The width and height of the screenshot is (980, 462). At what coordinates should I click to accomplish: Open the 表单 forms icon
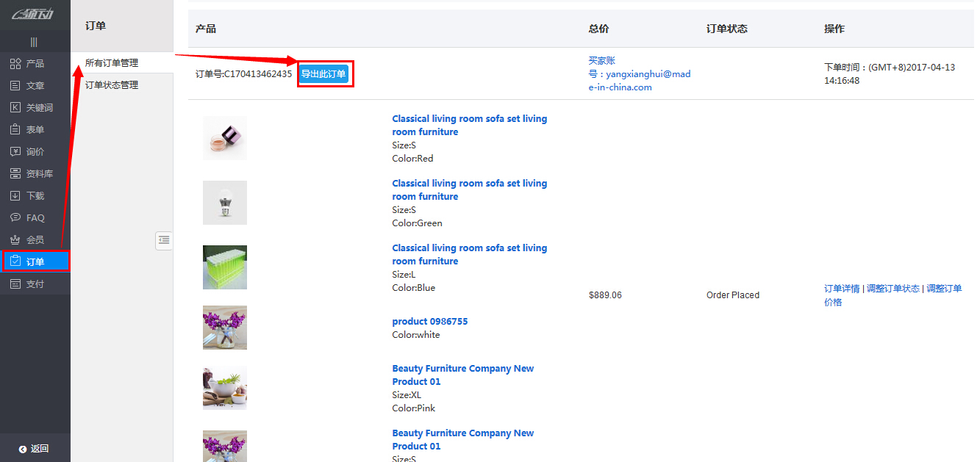15,130
